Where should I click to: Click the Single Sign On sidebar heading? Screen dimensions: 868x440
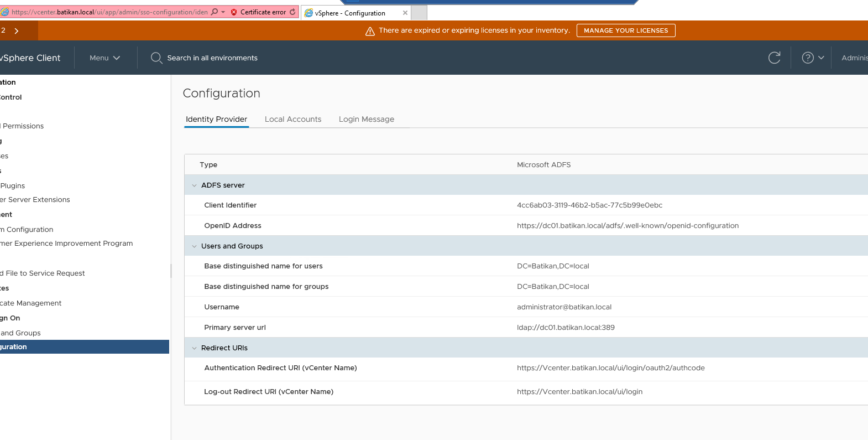coord(10,318)
